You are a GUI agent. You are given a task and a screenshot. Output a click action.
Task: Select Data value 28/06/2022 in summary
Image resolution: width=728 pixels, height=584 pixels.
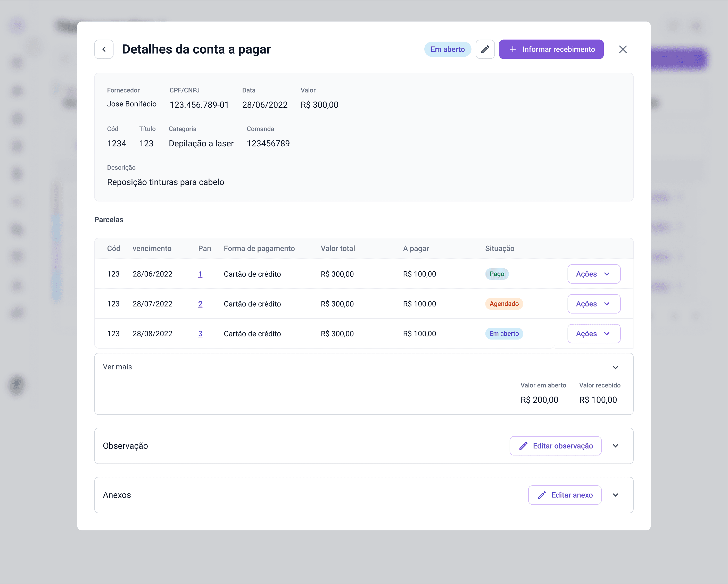265,105
